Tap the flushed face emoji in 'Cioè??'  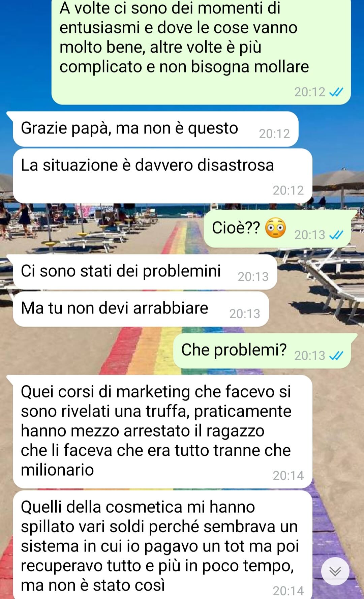click(275, 228)
